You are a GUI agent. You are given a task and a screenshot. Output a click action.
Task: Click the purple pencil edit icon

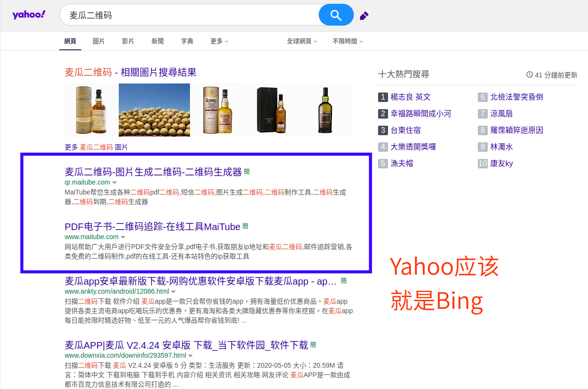point(364,16)
